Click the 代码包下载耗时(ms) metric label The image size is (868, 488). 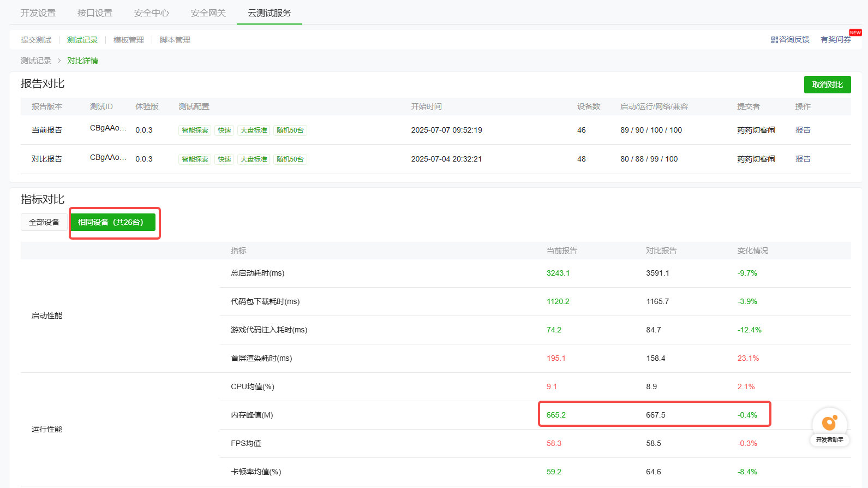point(265,301)
